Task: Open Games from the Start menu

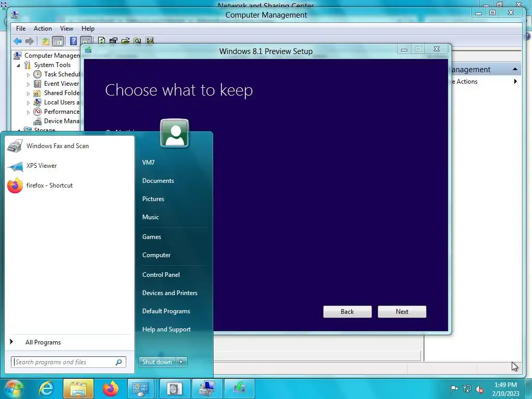Action: (152, 237)
